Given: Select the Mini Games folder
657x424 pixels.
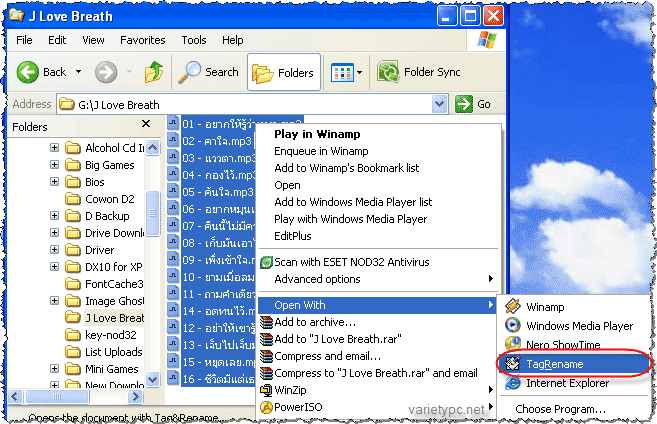Looking at the screenshot, I should 111,369.
